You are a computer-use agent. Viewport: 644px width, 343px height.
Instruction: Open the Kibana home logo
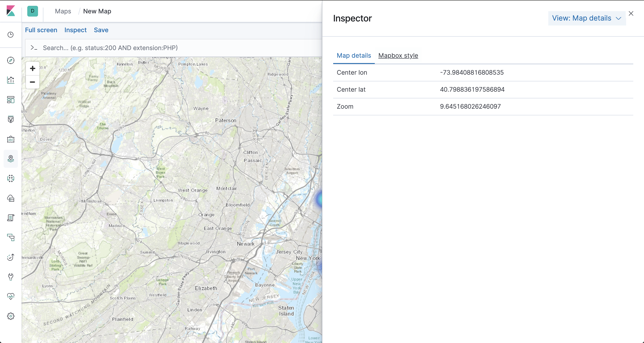(11, 11)
